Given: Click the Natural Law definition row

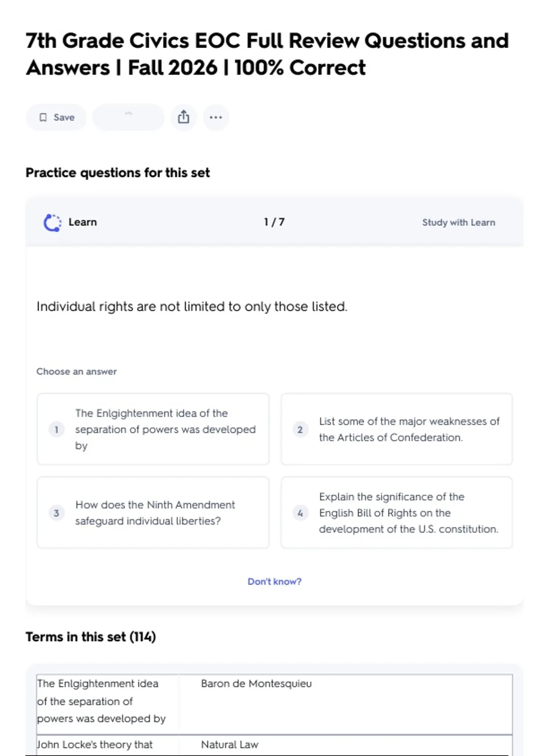Looking at the screenshot, I should (x=230, y=744).
